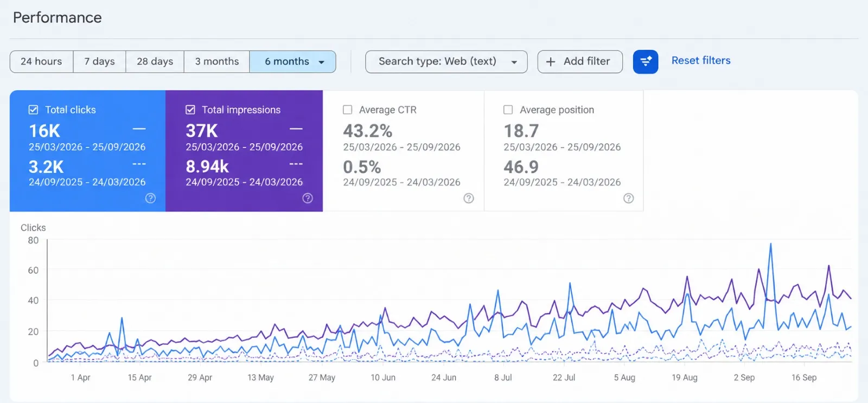Click the 19 Aug date label on chart
Image resolution: width=868 pixels, height=403 pixels.
(x=685, y=378)
